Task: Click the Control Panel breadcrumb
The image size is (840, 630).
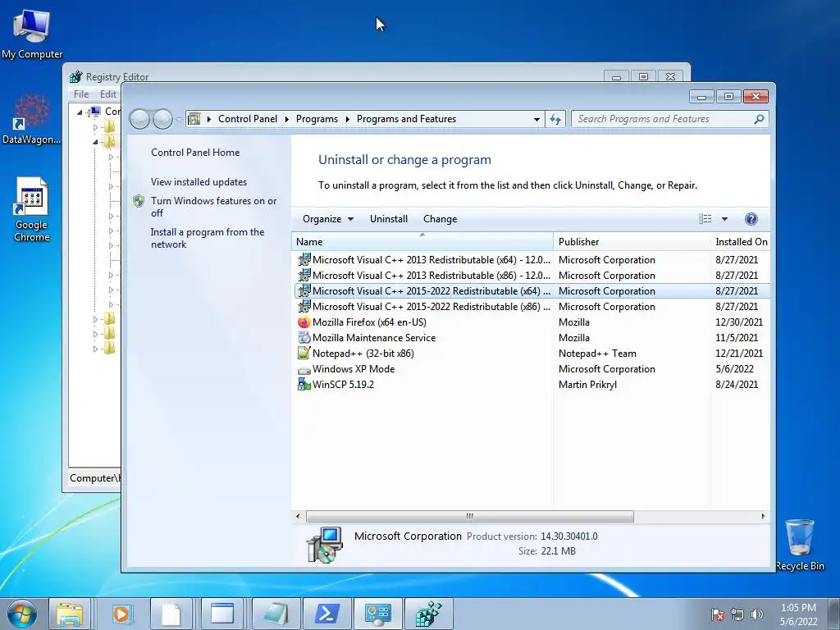Action: click(248, 119)
